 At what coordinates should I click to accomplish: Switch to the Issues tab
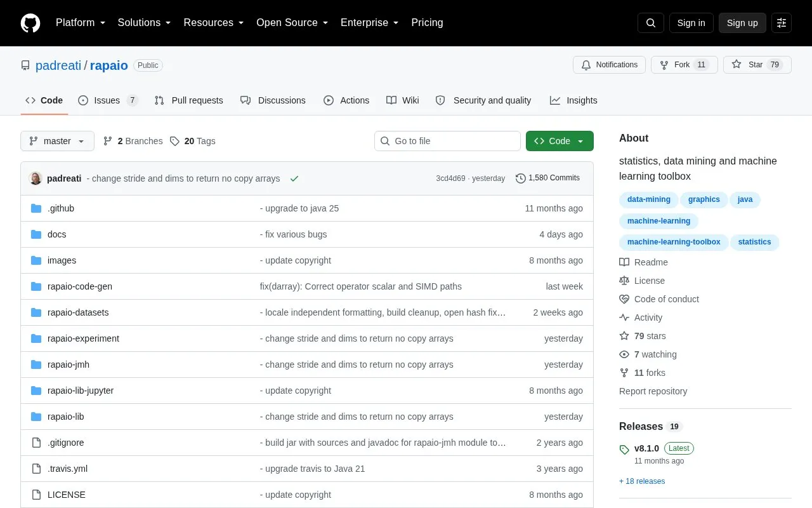[108, 100]
